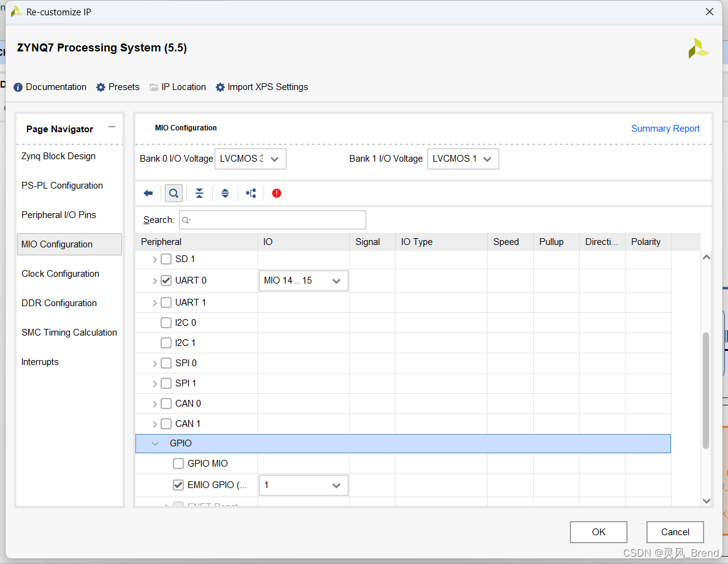Screen dimensions: 728x564
Task: Click the Peripheral column header
Action: coord(196,242)
